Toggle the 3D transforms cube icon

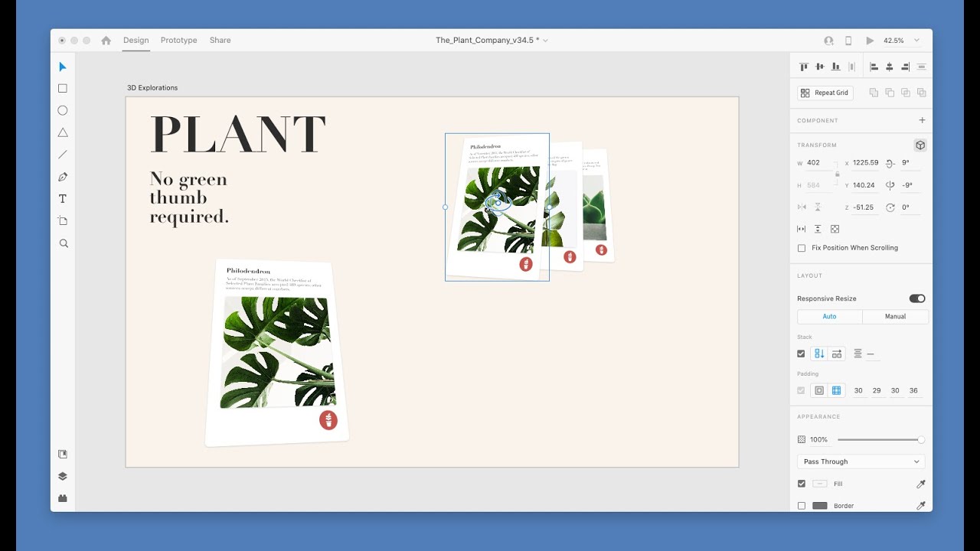pyautogui.click(x=920, y=145)
